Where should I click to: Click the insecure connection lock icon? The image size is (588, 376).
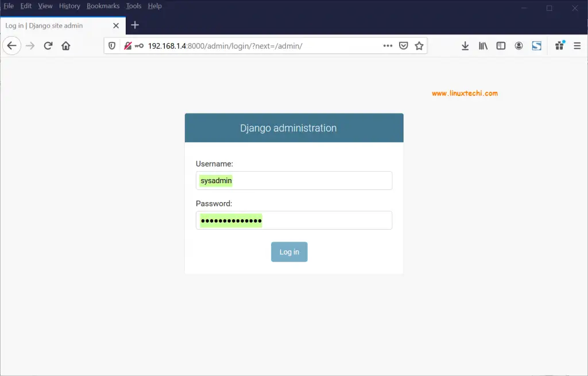[127, 45]
